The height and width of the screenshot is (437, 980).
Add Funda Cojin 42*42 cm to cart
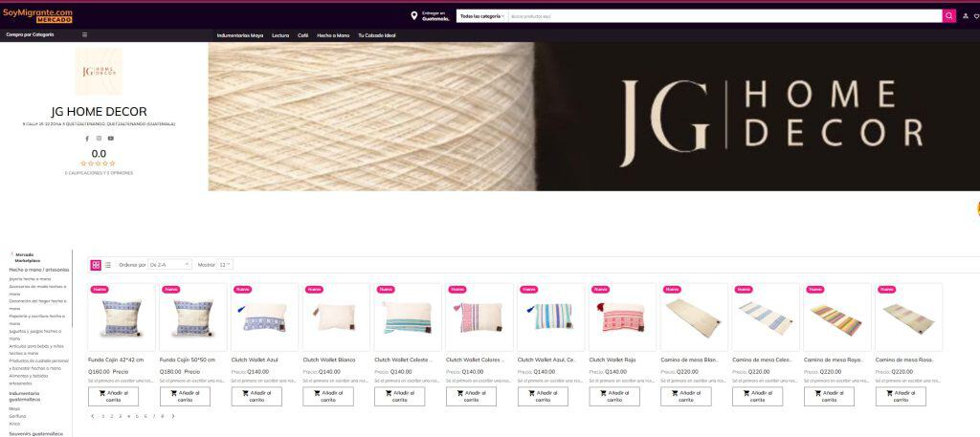point(113,397)
